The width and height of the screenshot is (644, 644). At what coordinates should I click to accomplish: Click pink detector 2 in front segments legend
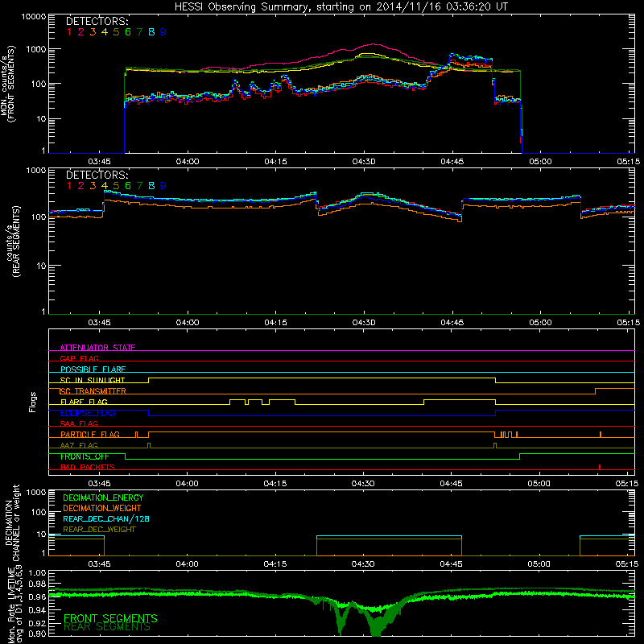(81, 31)
